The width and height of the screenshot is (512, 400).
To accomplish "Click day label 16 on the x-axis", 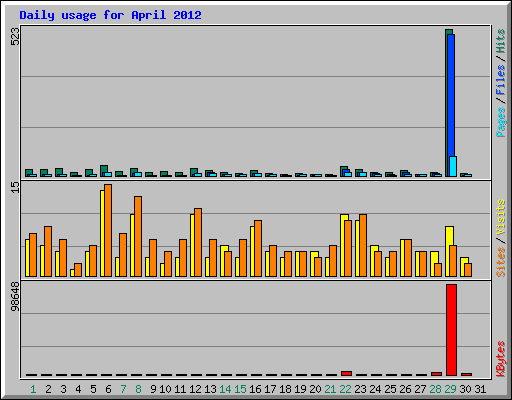I will [255, 389].
